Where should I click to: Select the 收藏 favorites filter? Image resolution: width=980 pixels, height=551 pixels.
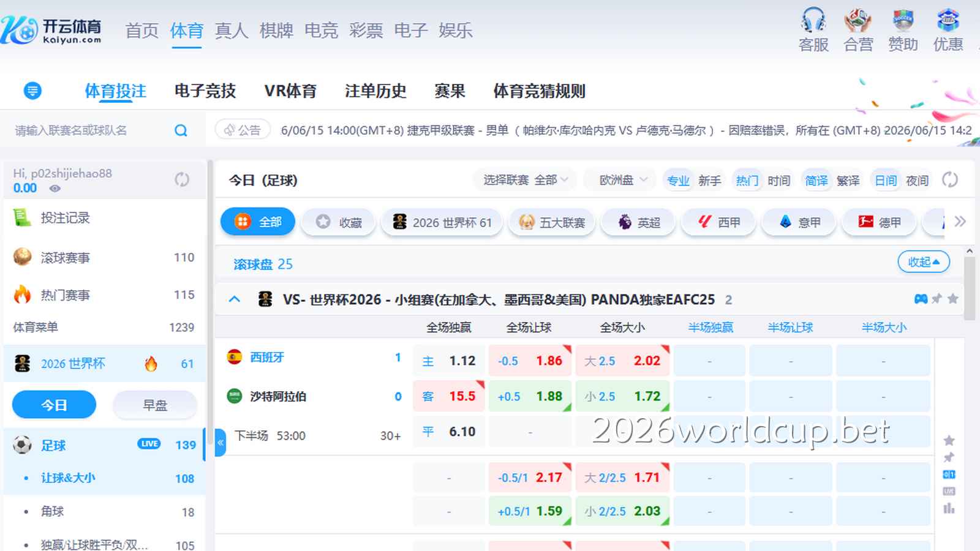pos(338,222)
